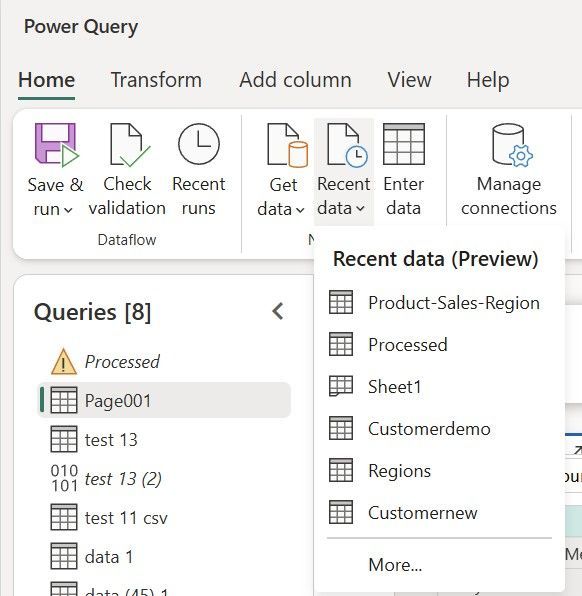Click table icon next to Page001
Viewport: 582px width, 596px height.
click(64, 400)
